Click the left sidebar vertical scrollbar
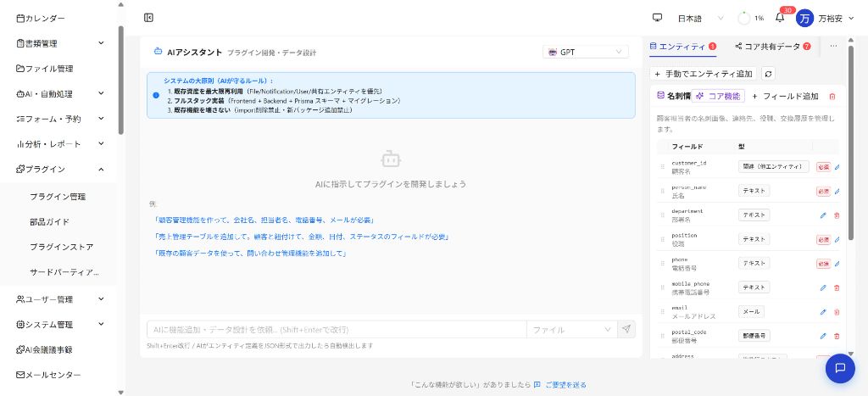 pyautogui.click(x=121, y=81)
